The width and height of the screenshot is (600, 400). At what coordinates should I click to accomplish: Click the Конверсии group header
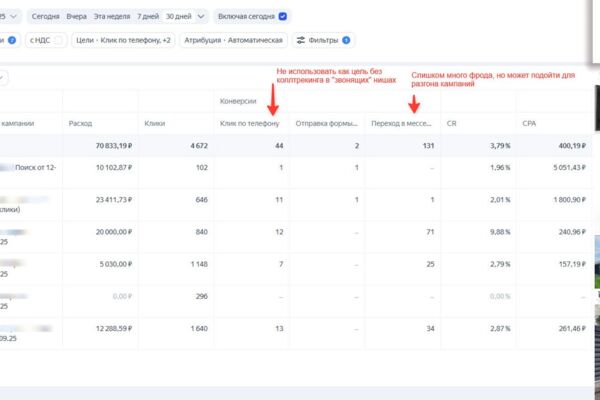(x=238, y=101)
